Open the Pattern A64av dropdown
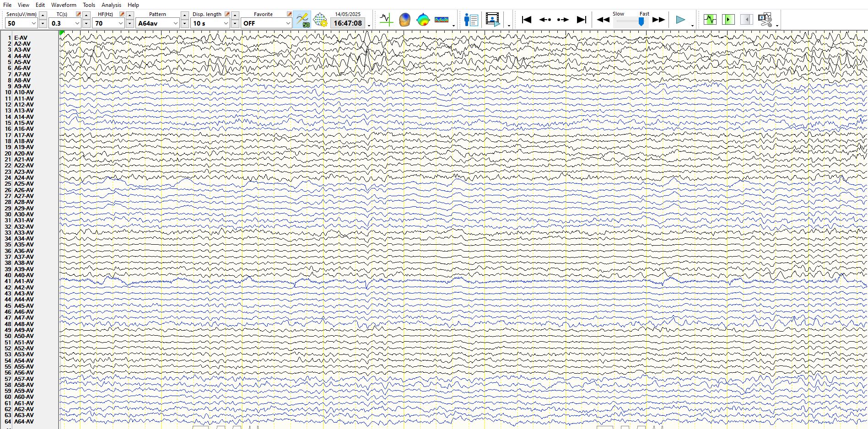The height and width of the screenshot is (429, 868). (x=175, y=23)
